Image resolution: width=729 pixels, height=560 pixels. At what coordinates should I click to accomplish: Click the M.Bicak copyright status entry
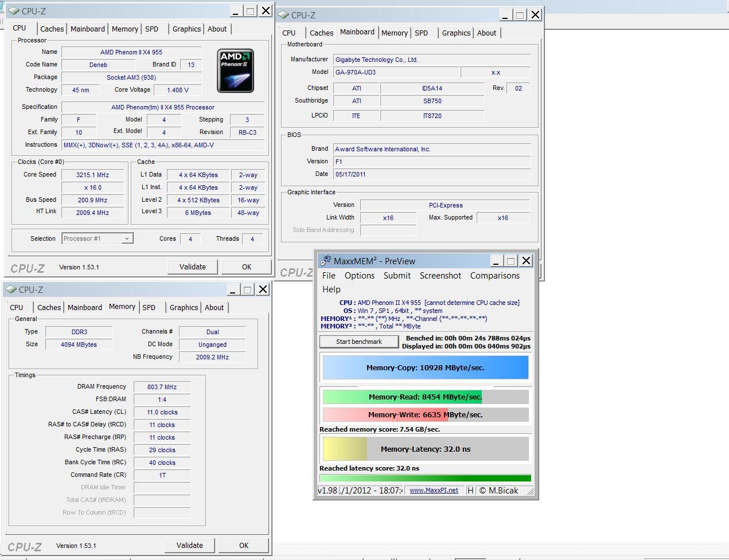click(498, 490)
